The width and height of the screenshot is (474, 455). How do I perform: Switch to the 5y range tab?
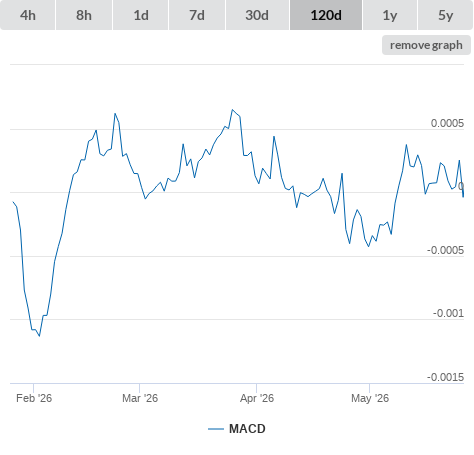(x=446, y=15)
